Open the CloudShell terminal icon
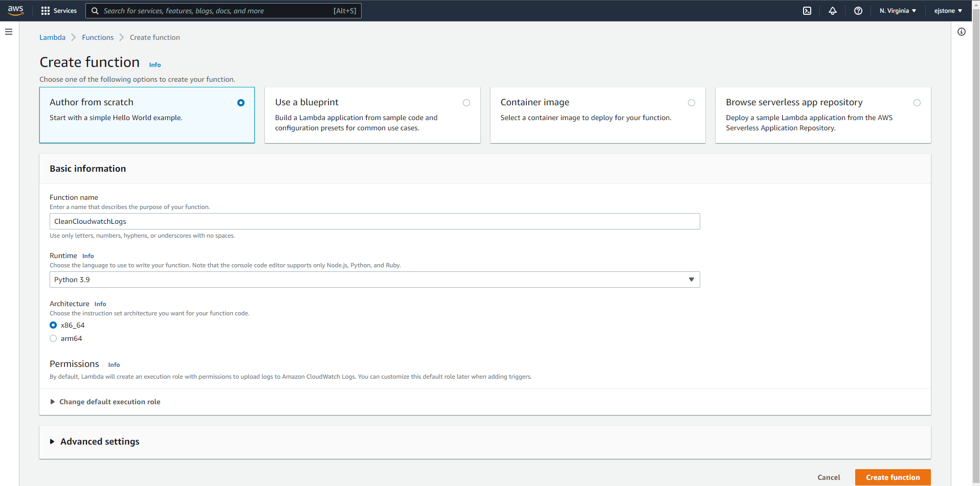 tap(807, 11)
